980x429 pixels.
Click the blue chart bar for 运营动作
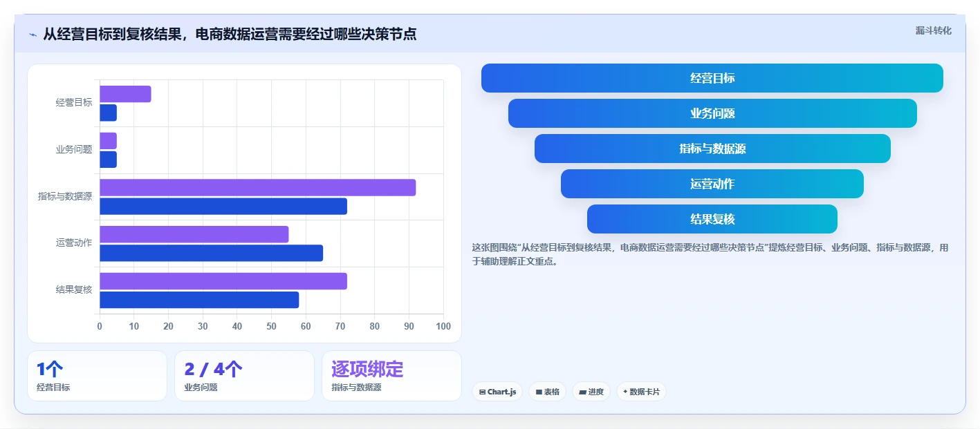tap(211, 253)
